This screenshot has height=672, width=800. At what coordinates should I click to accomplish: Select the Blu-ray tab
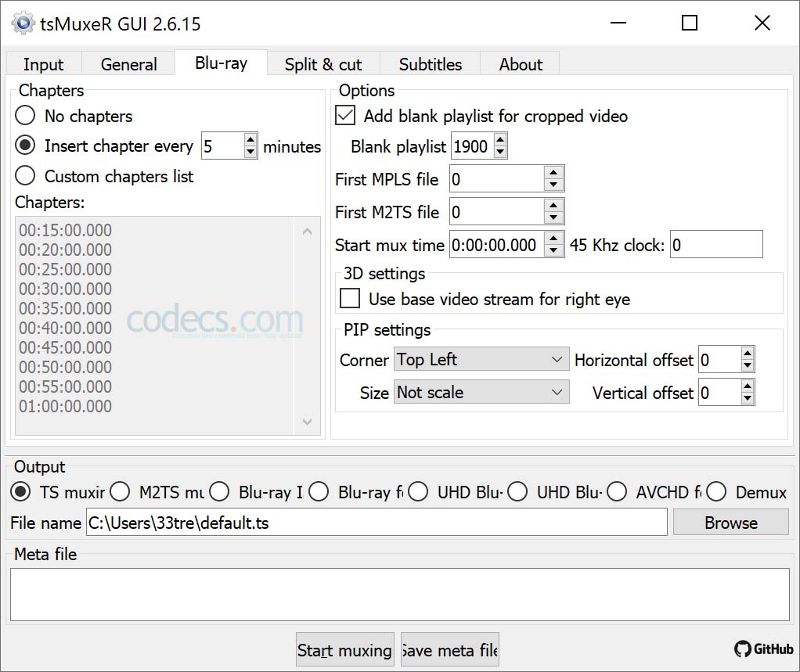(221, 63)
